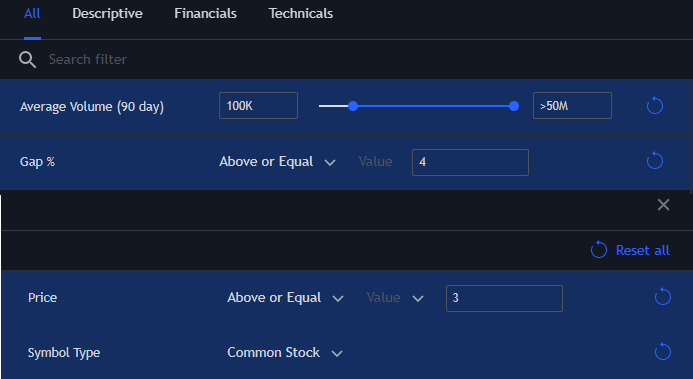
Task: Click the left handle of volume slider
Action: pyautogui.click(x=353, y=106)
